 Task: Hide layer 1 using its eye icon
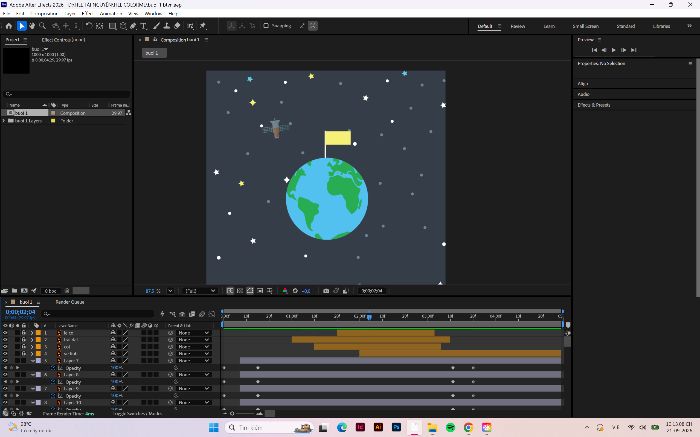point(5,333)
